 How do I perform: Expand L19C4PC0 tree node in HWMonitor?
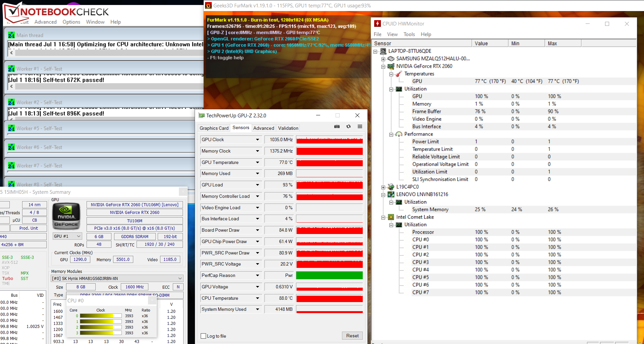click(x=383, y=187)
